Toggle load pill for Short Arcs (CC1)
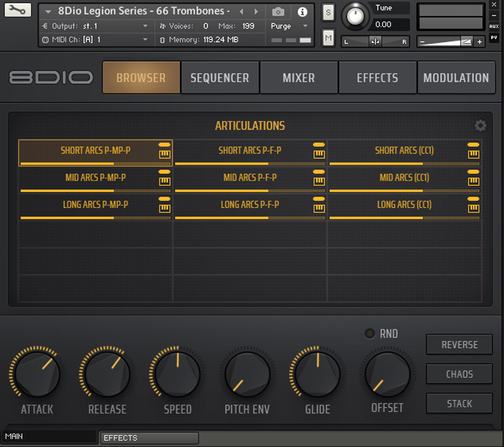This screenshot has height=447, width=504. pos(473,145)
